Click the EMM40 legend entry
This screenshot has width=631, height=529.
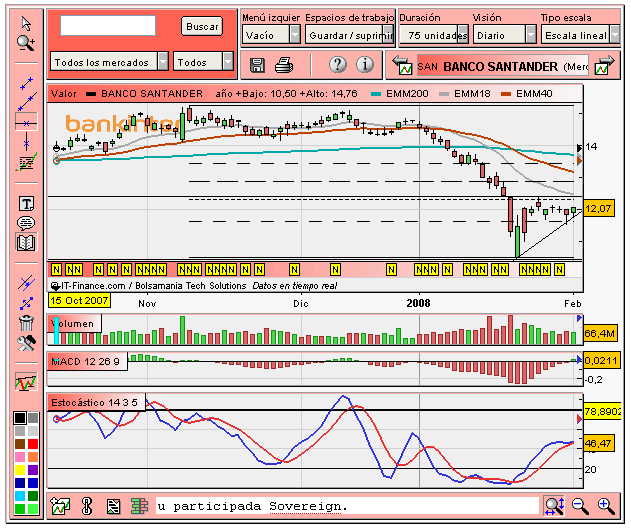coord(527,94)
